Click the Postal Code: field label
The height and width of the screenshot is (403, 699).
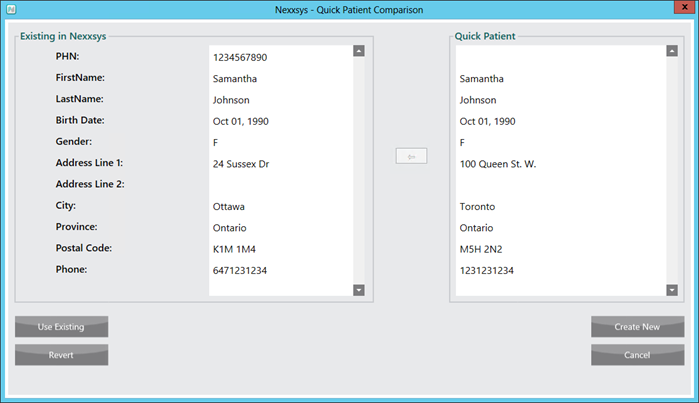[x=84, y=248]
